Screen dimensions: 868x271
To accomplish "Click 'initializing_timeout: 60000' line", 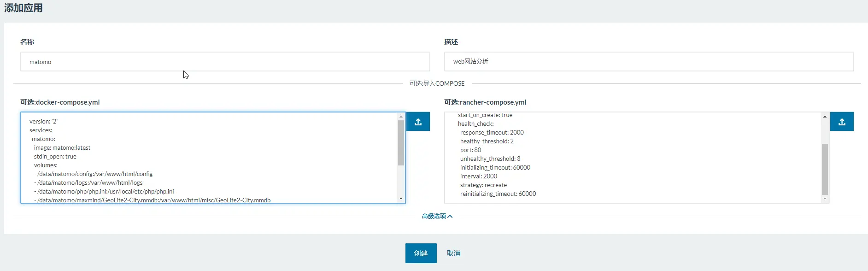I will (495, 168).
